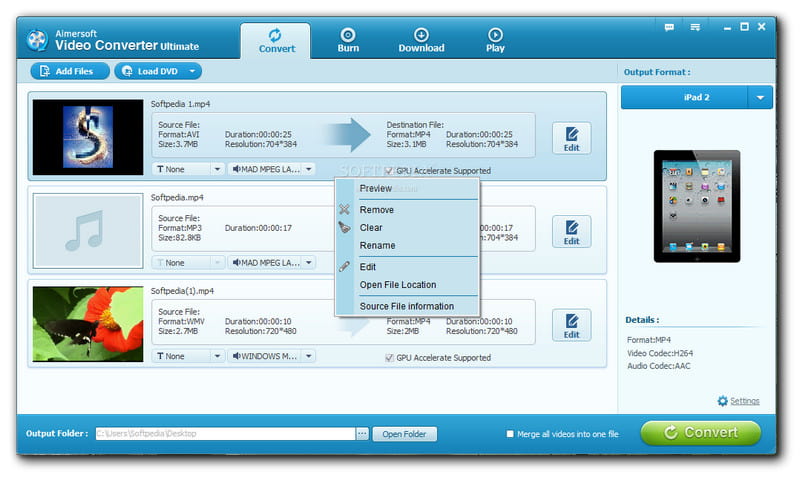Screen dimensions: 800x478
Task: Open the iPad 2 output format dropdown
Action: pos(760,97)
